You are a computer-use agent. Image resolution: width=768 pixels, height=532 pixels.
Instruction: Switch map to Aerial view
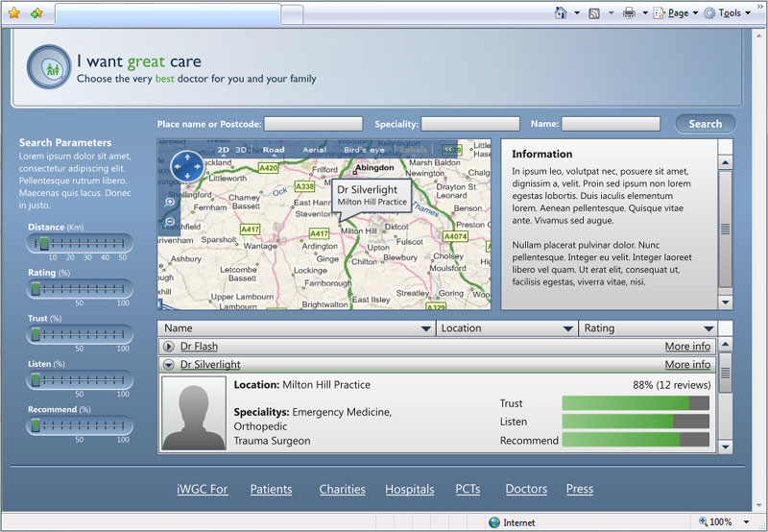[x=314, y=150]
